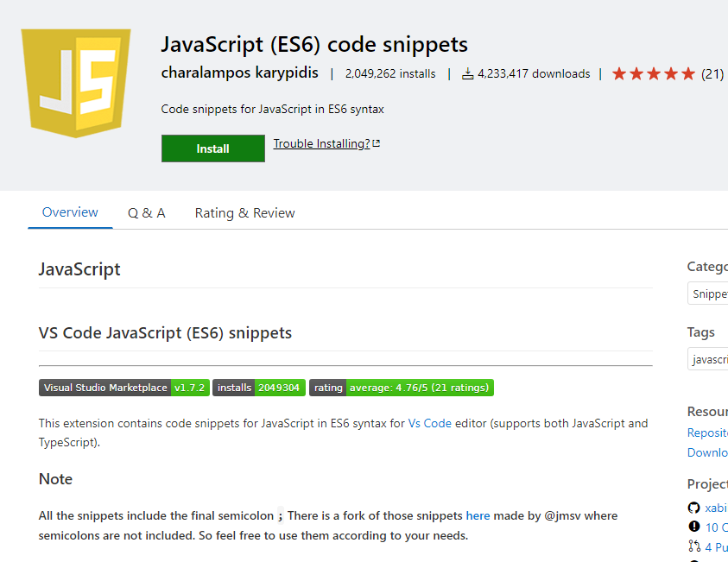Switch to the Q & A tab
This screenshot has height=562, width=728.
[146, 212]
